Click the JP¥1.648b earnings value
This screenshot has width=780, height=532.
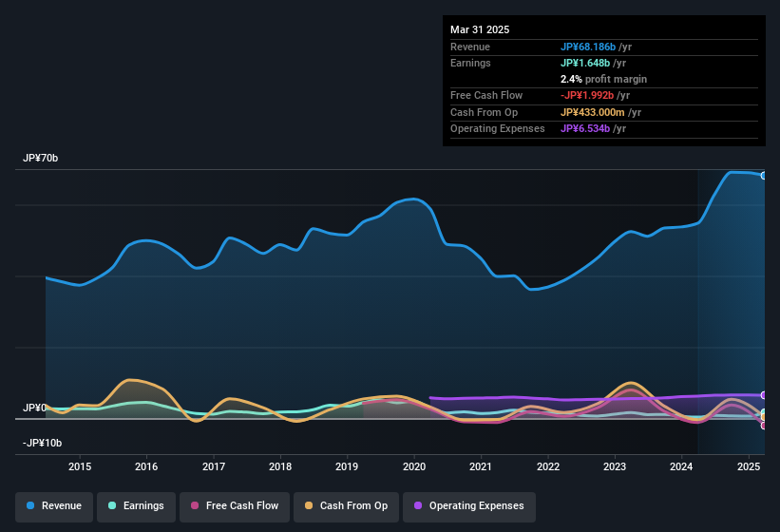click(x=585, y=63)
